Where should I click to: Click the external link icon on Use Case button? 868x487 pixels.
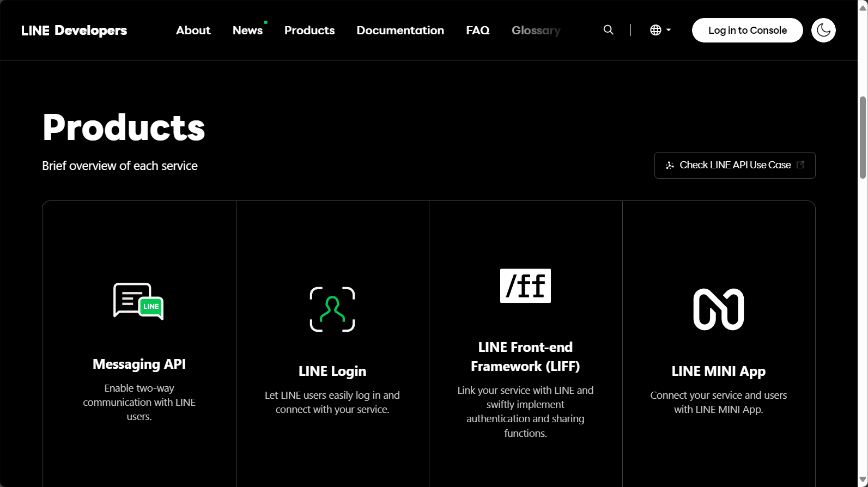[x=800, y=165]
